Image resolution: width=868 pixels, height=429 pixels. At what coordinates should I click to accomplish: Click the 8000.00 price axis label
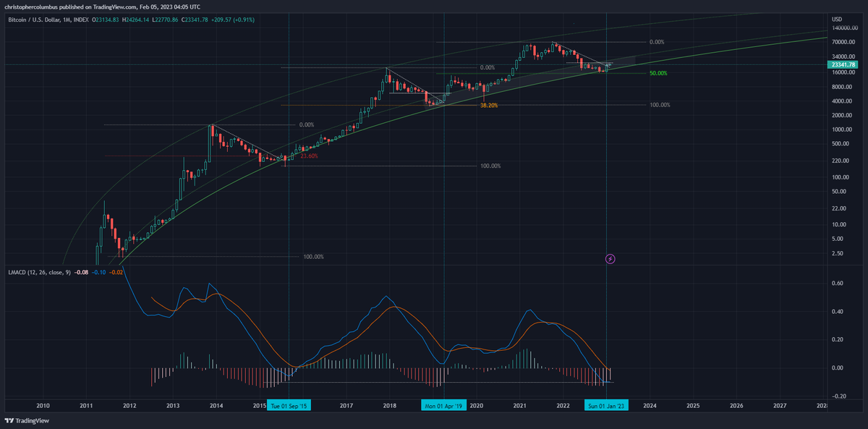point(841,87)
